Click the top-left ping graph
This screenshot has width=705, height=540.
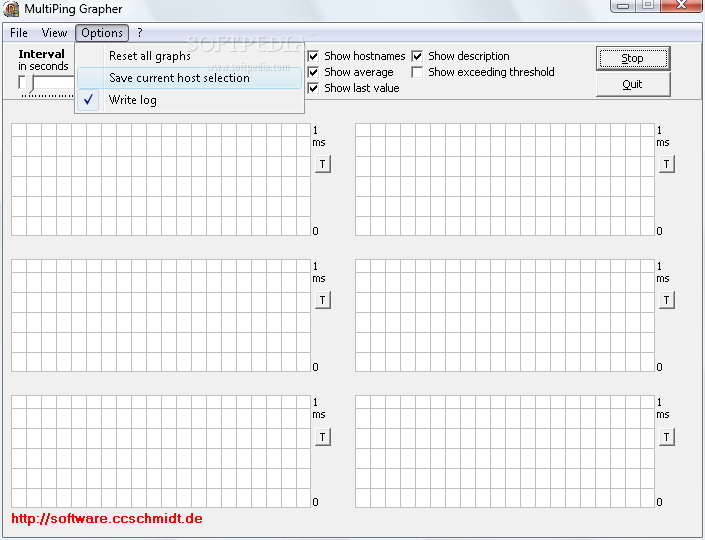pyautogui.click(x=161, y=179)
